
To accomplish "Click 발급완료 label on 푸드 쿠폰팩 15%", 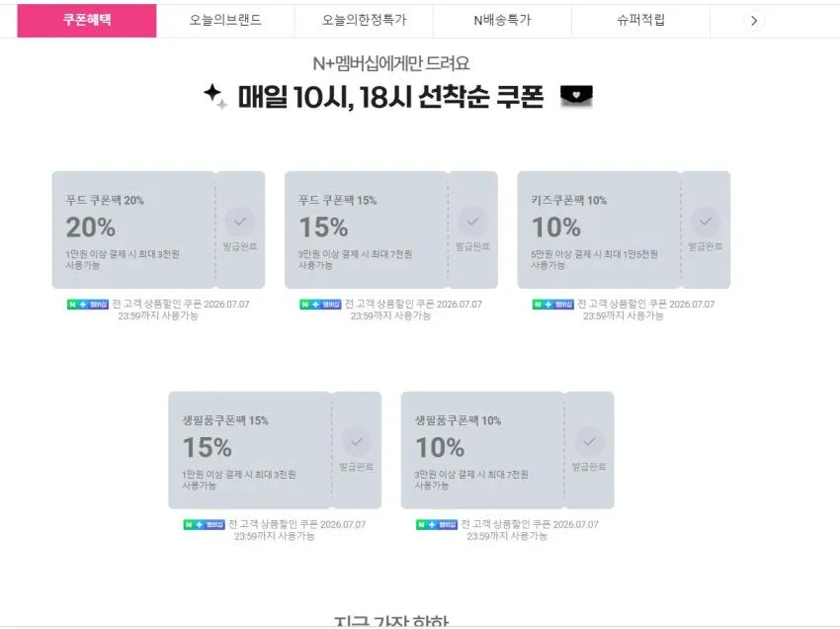I will [472, 246].
